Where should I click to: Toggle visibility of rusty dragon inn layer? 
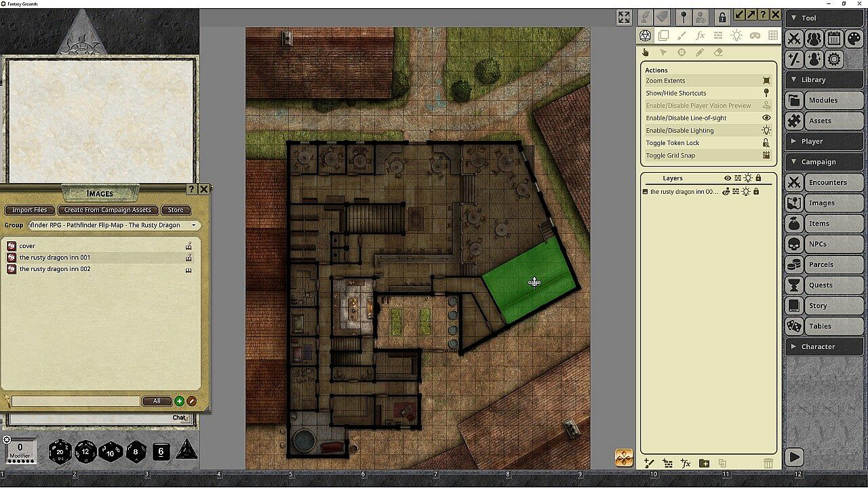pyautogui.click(x=726, y=192)
